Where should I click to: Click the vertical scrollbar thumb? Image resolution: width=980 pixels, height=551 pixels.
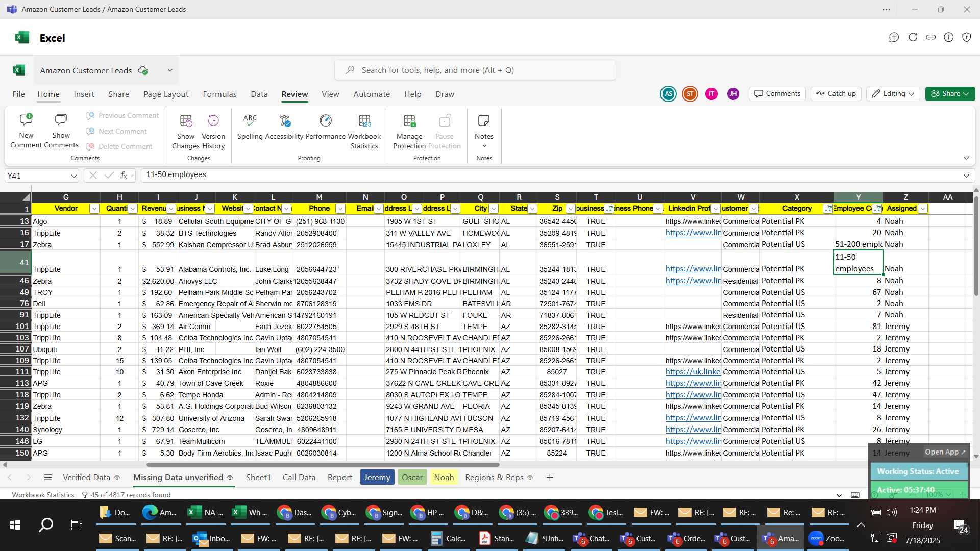[976, 246]
